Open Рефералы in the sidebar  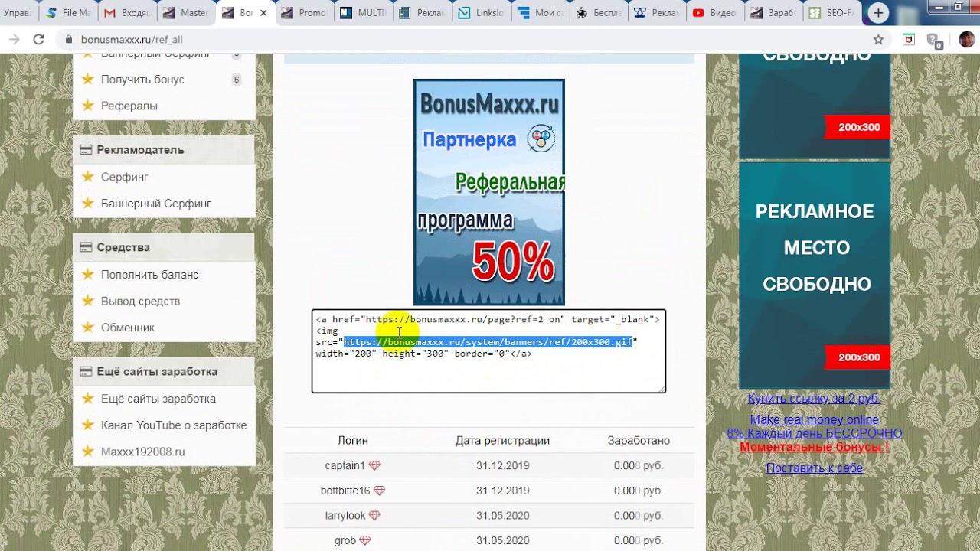click(x=129, y=106)
